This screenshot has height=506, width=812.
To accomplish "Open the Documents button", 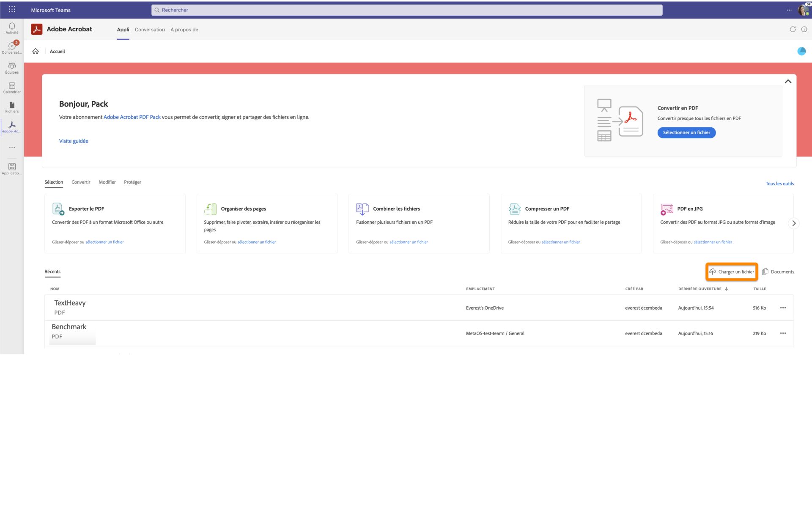I will 778,272.
